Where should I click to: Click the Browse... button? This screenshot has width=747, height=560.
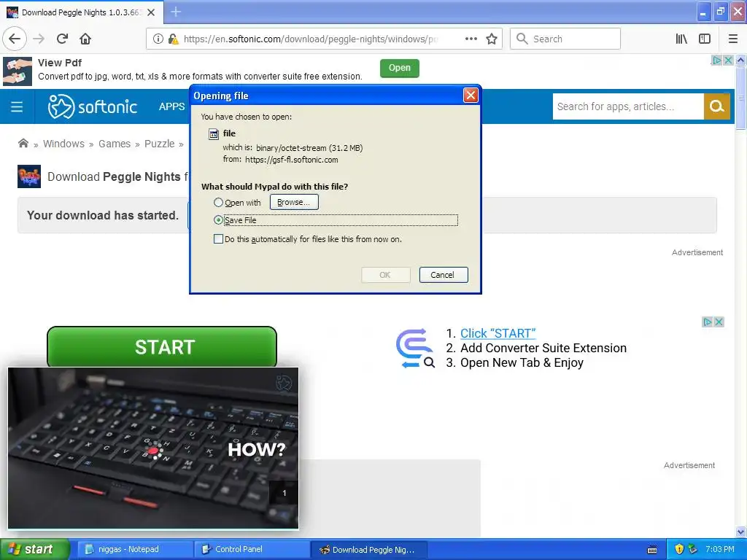tap(294, 202)
